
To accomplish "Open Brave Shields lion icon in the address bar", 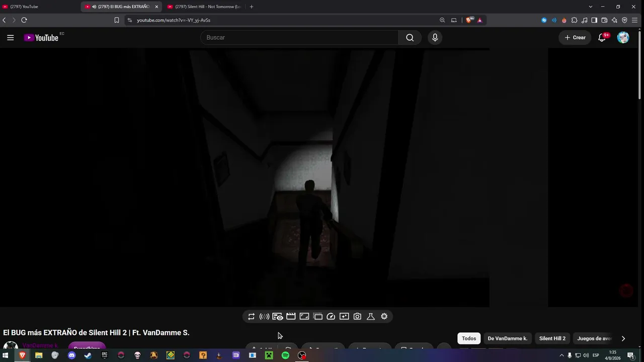I will coord(469,20).
